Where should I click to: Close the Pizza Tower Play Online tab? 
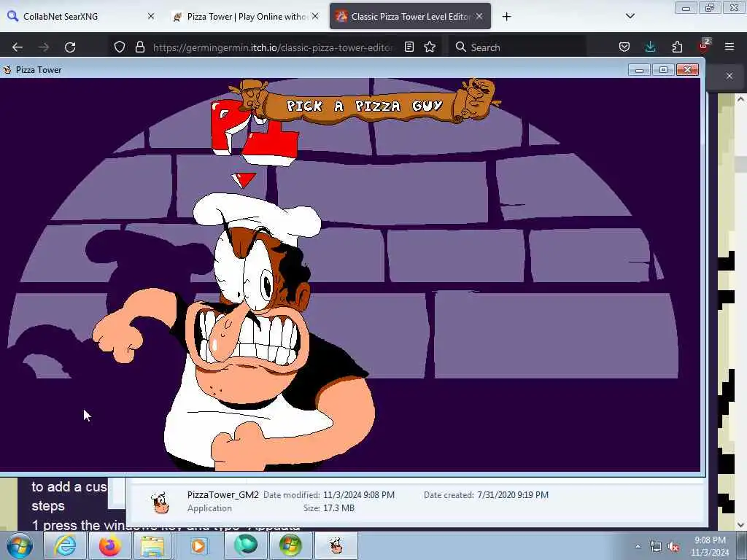[x=315, y=16]
